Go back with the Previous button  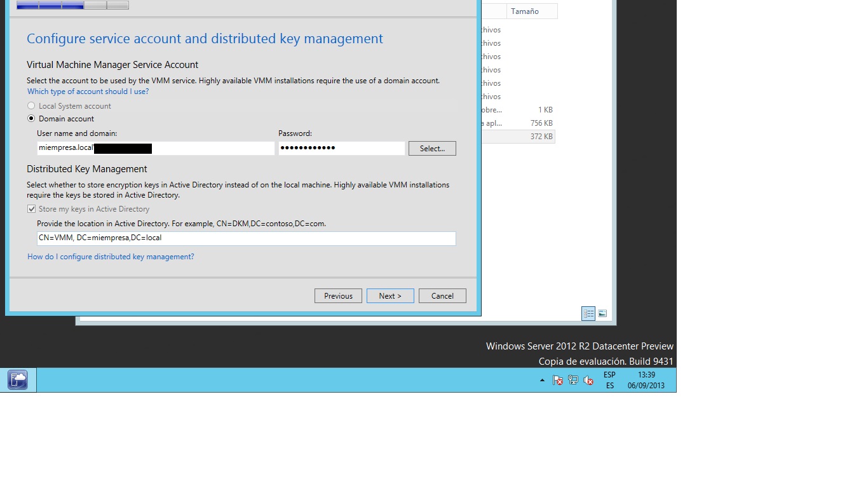pyautogui.click(x=338, y=296)
